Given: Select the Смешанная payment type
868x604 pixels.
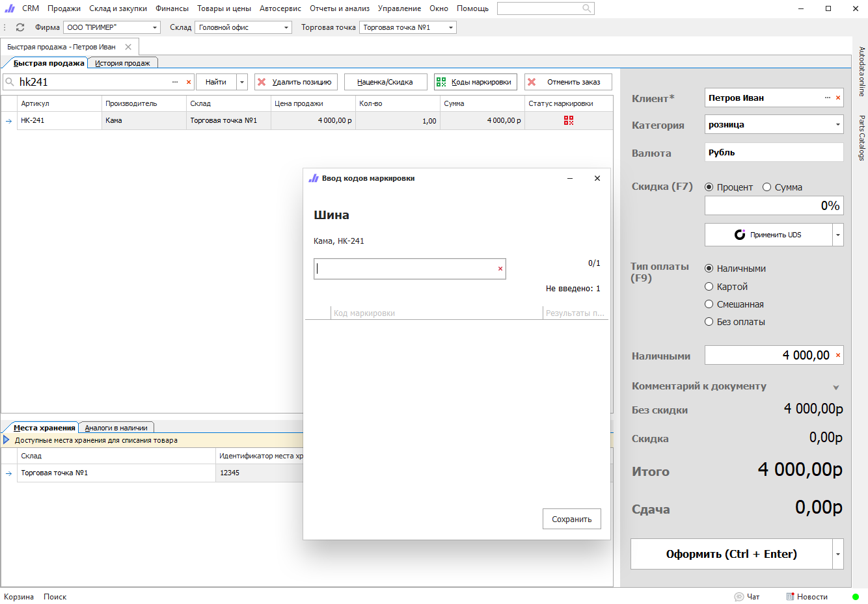Looking at the screenshot, I should click(709, 304).
